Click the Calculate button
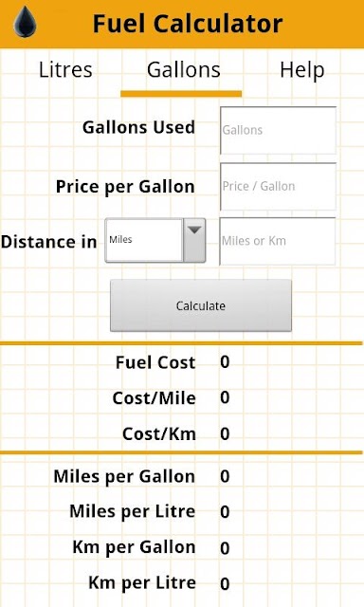The image size is (364, 607). tap(201, 305)
